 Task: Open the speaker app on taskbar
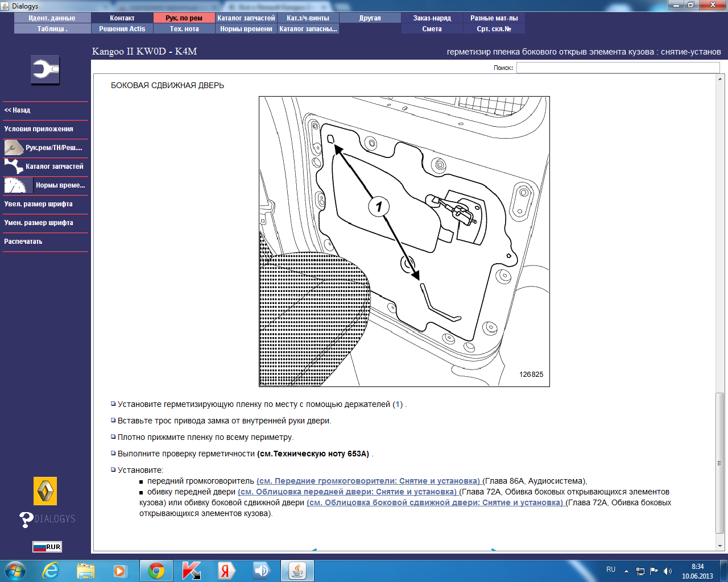pyautogui.click(x=262, y=571)
